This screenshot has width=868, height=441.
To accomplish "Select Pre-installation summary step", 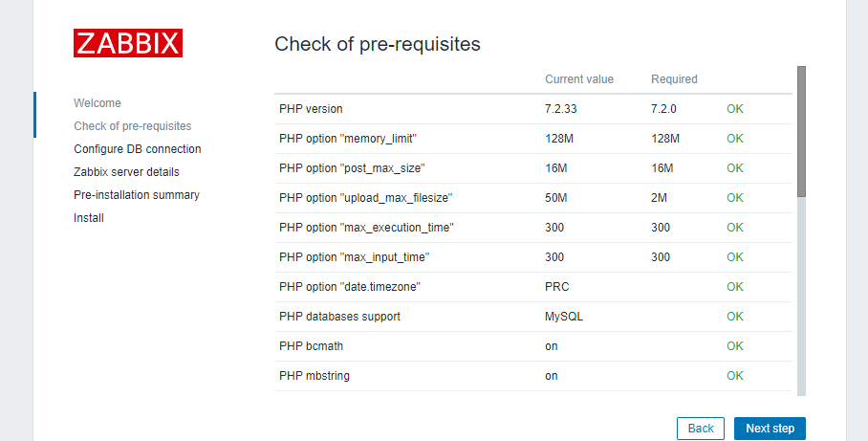I will click(x=137, y=195).
